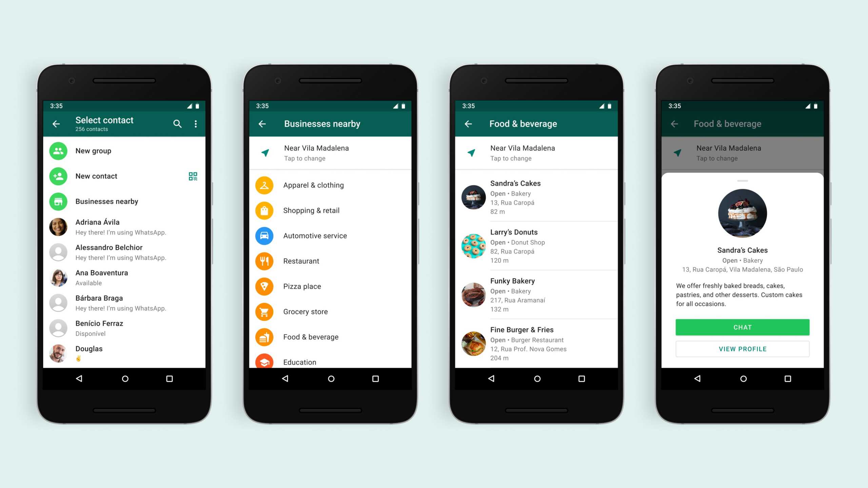The height and width of the screenshot is (488, 868).
Task: Tap the New contact icon
Action: click(x=58, y=176)
